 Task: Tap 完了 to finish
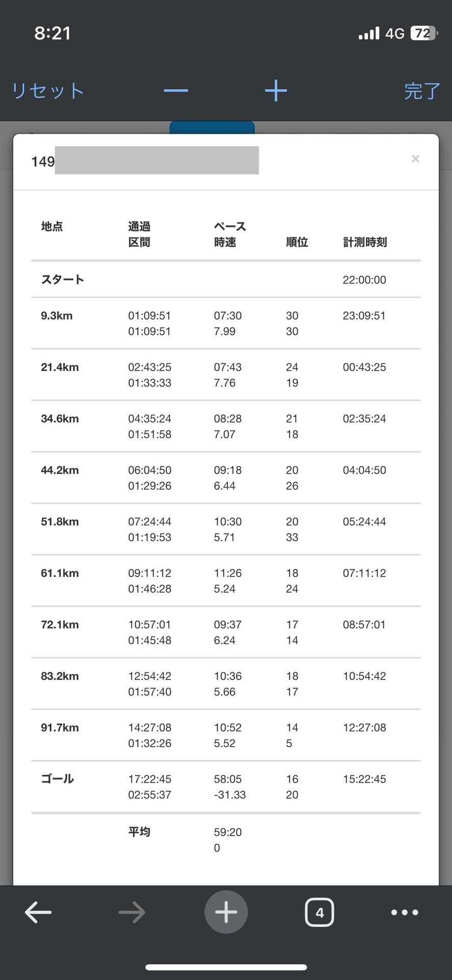click(421, 91)
